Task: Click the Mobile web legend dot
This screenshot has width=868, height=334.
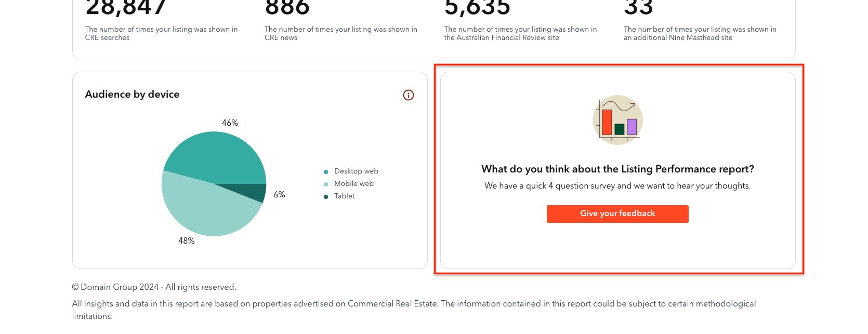Action: click(x=326, y=184)
